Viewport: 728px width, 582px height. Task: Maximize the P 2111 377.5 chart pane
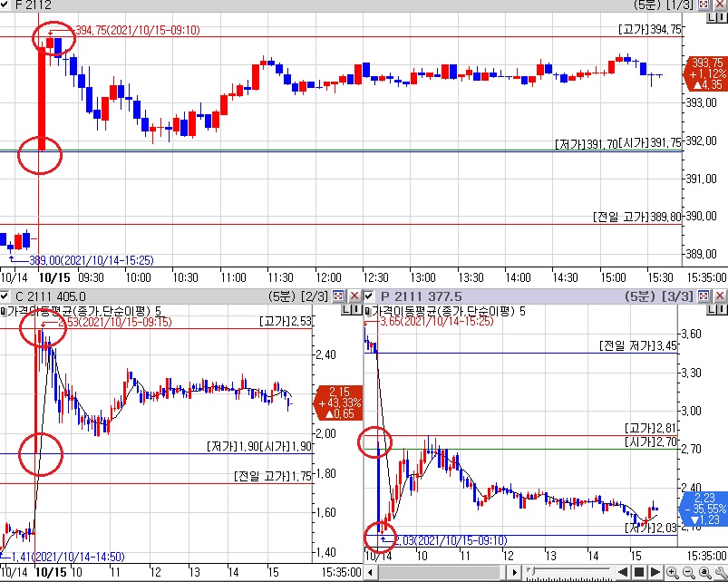coord(704,296)
